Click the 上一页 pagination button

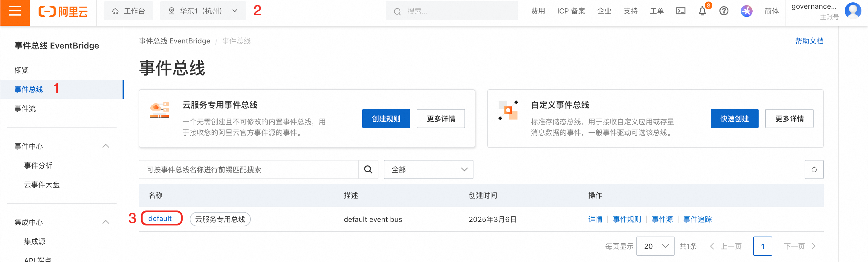click(x=725, y=246)
